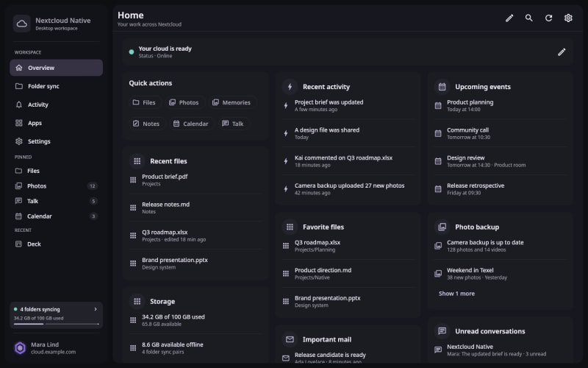The image size is (588, 368).
Task: Open recent Deck in the sidebar
Action: point(57,244)
